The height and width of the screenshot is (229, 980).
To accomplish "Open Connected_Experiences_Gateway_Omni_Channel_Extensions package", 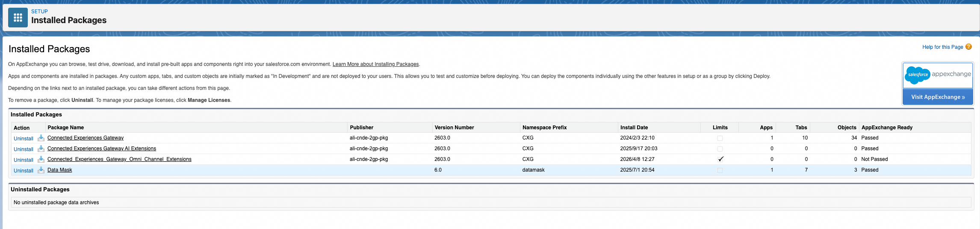I will [x=119, y=159].
